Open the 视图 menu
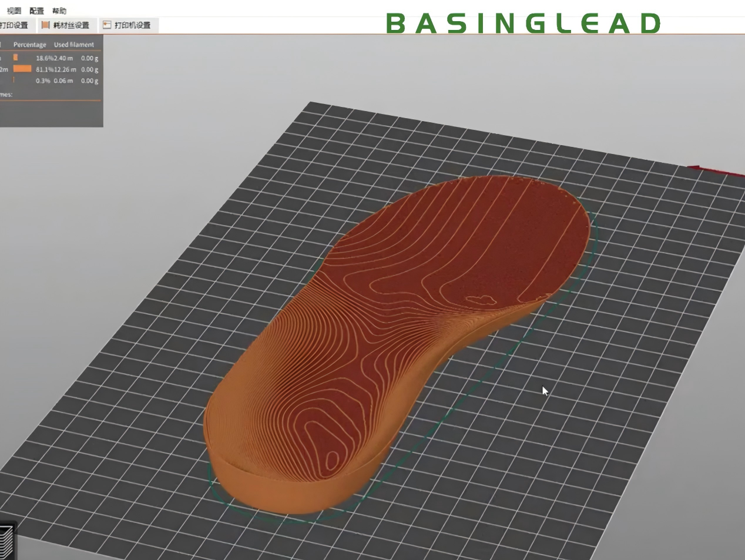The image size is (745, 560). click(14, 11)
